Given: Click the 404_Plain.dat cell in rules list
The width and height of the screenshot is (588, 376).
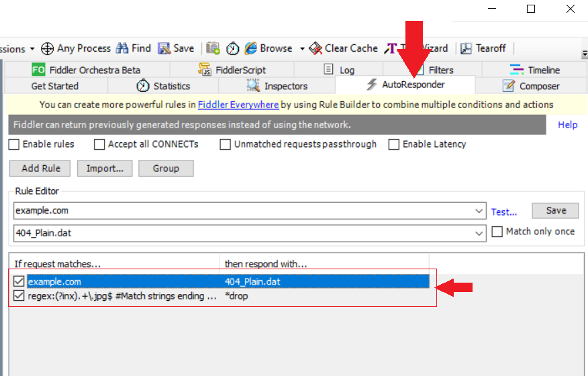Looking at the screenshot, I should (x=252, y=282).
